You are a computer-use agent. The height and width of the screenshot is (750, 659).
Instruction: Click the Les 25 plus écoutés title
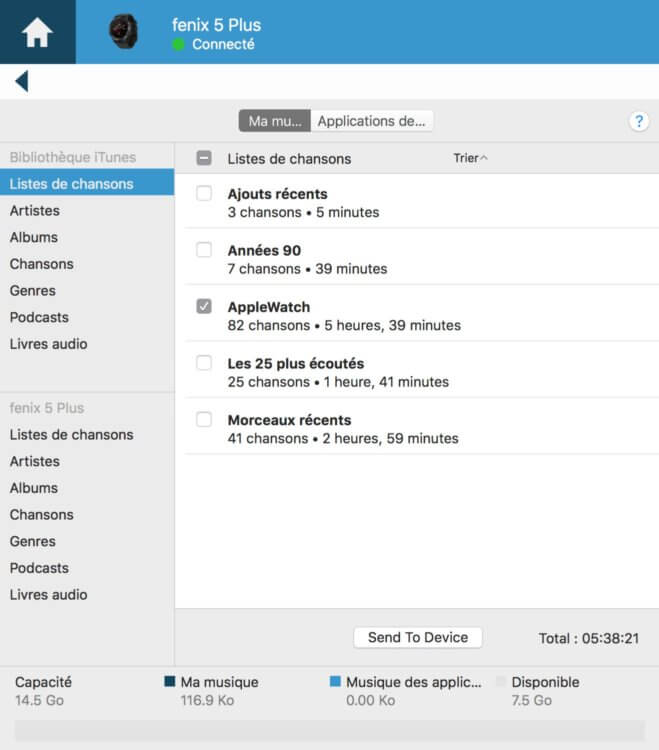point(296,364)
